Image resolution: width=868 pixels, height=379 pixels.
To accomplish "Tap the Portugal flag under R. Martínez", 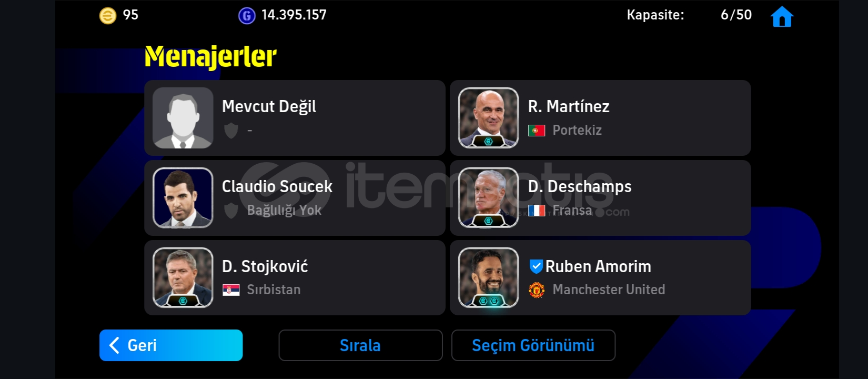I will [x=537, y=131].
